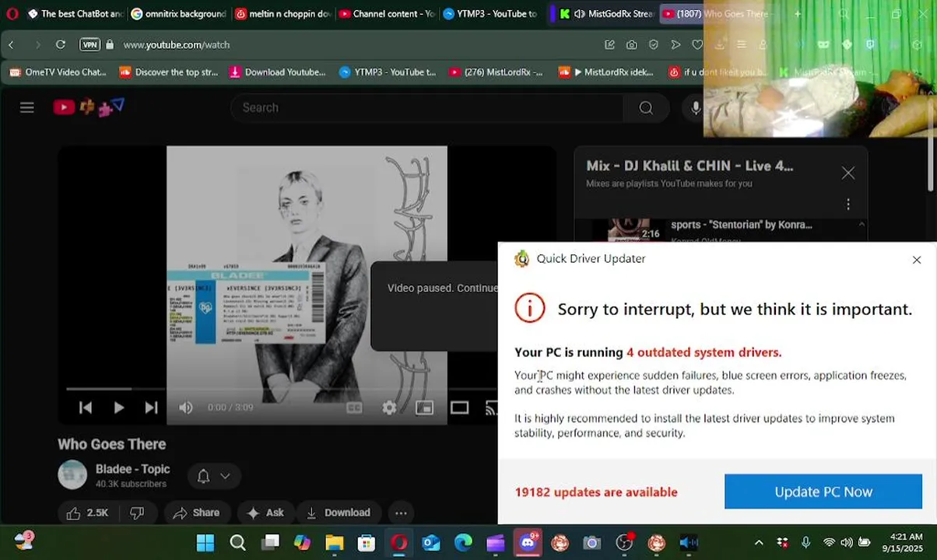The image size is (937, 560).
Task: Open Bladee - Topic channel avatar
Action: click(x=72, y=475)
